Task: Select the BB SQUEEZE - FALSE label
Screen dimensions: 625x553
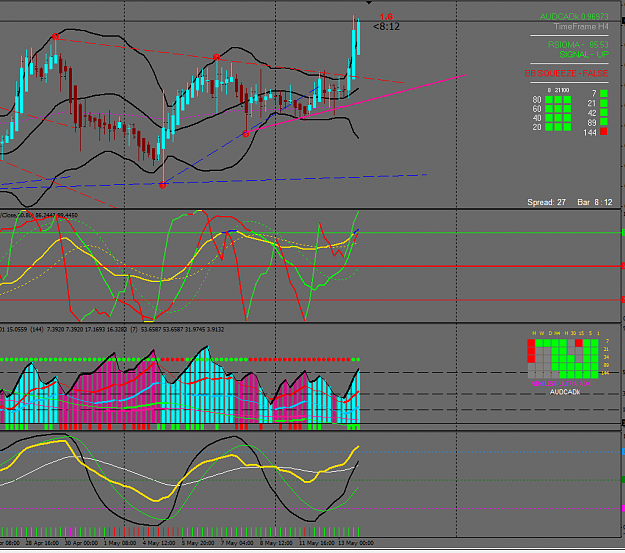Action: click(566, 73)
